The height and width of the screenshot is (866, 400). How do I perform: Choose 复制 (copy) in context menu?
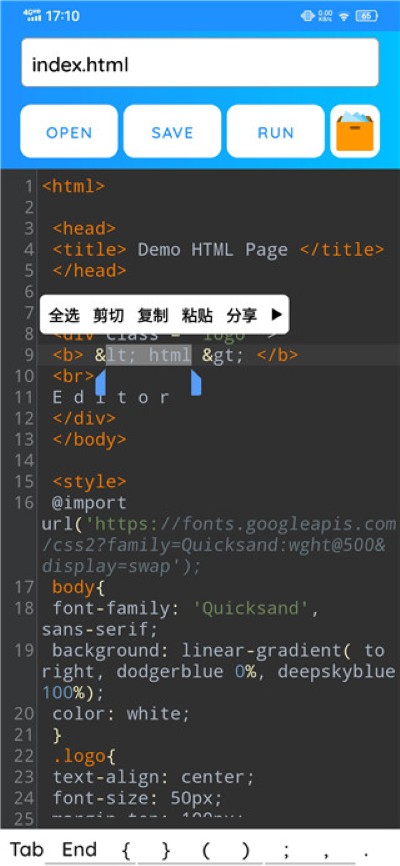click(x=152, y=315)
